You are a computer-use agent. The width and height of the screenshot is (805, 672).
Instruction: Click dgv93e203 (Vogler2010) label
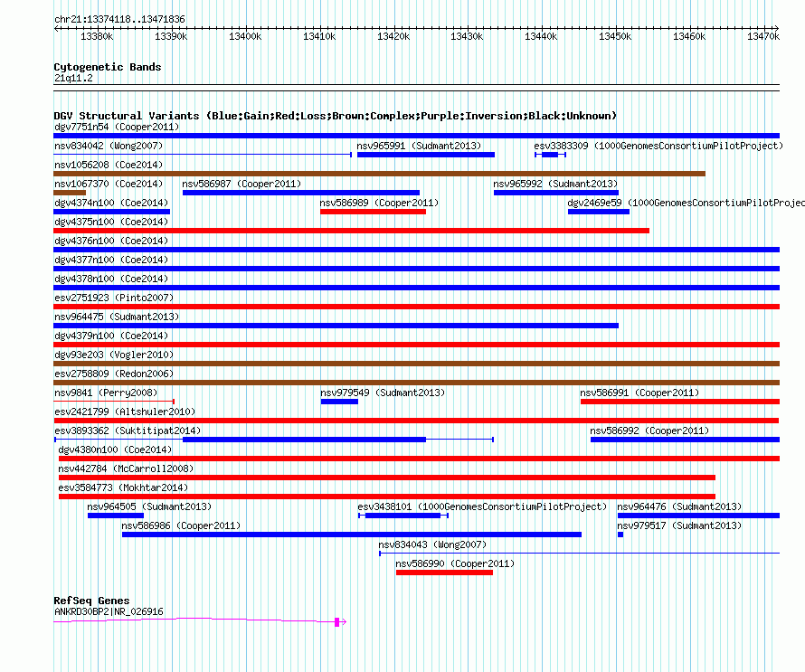(x=114, y=355)
